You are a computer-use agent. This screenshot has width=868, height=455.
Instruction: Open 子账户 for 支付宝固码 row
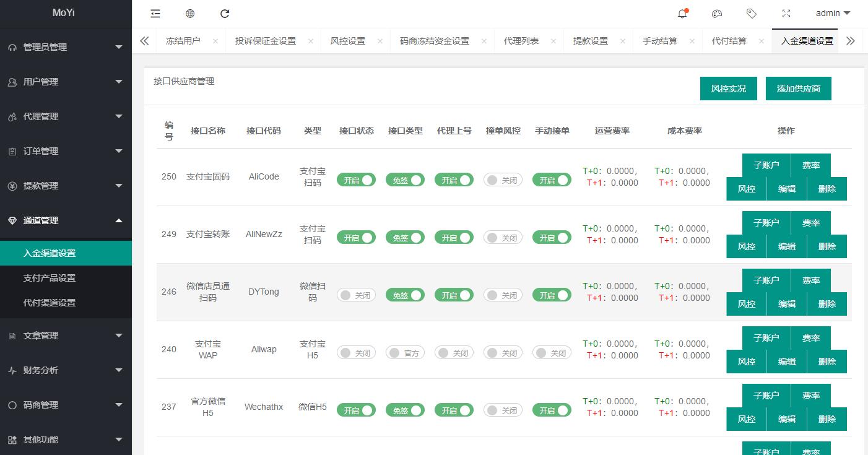[x=766, y=165]
